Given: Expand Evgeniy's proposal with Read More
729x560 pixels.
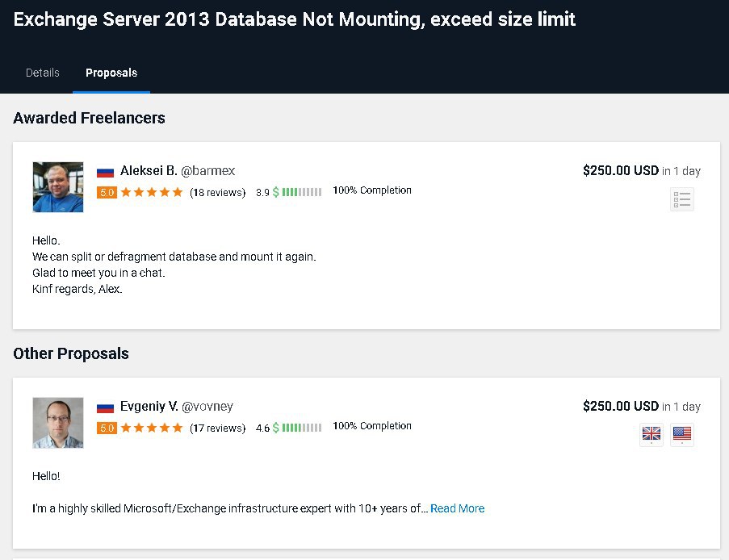Looking at the screenshot, I should click(x=458, y=508).
